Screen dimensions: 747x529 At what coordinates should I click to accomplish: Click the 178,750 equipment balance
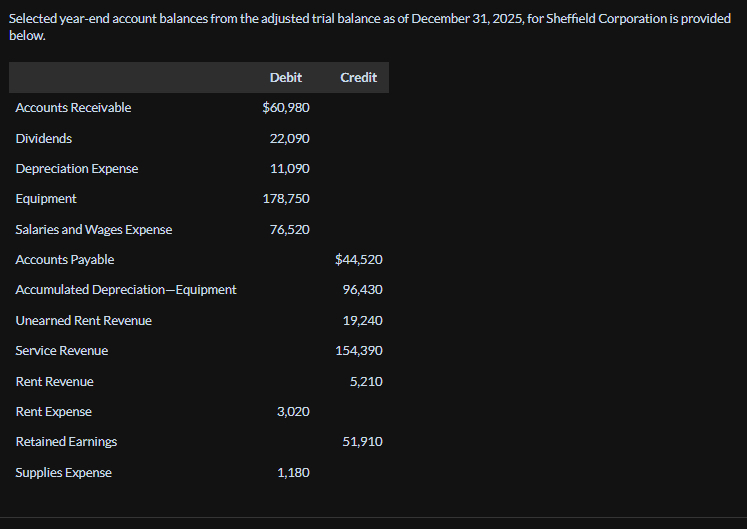click(x=286, y=199)
